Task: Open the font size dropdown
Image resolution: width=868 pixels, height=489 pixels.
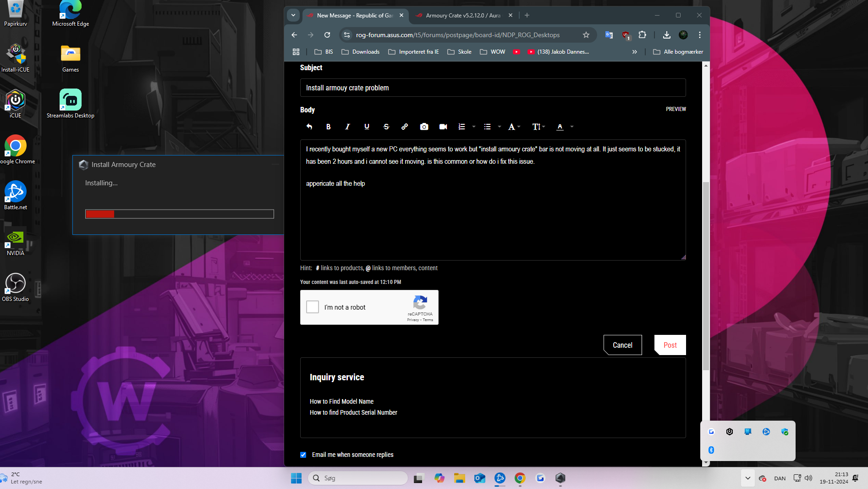Action: click(538, 127)
